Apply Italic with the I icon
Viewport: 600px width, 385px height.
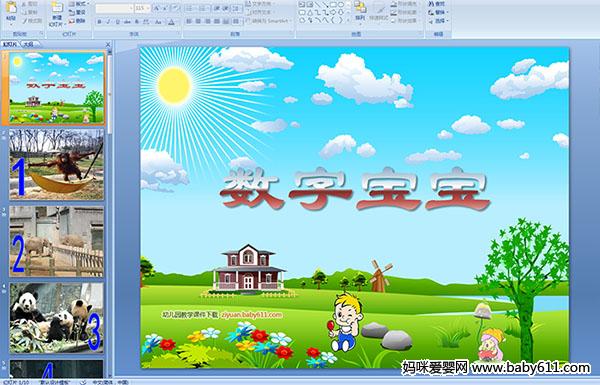pos(109,22)
